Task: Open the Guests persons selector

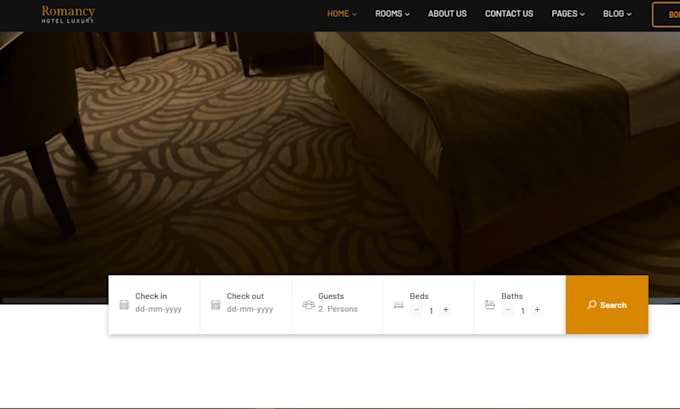Action: click(x=338, y=309)
